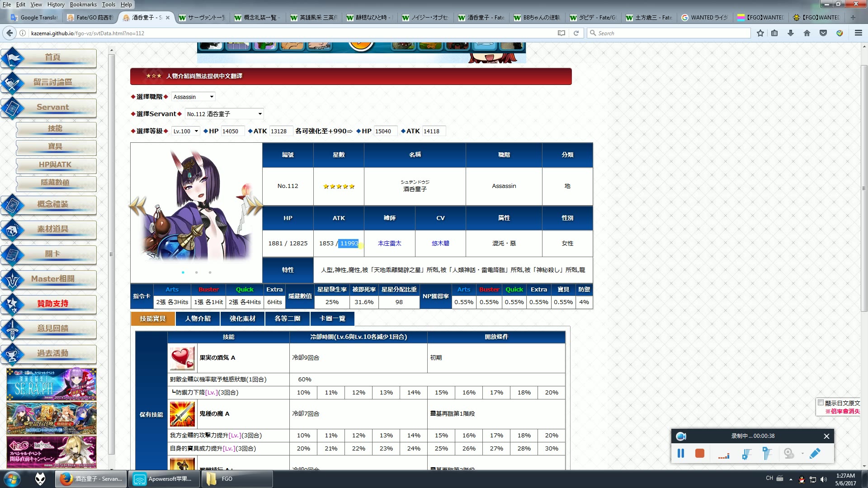Switch to 人物介紹 tab
The width and height of the screenshot is (868, 488).
[197, 318]
